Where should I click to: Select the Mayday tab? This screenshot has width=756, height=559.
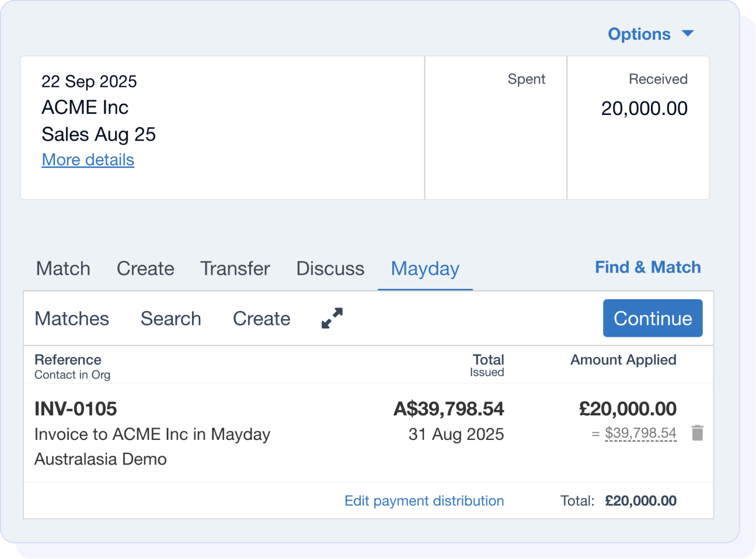pos(425,268)
